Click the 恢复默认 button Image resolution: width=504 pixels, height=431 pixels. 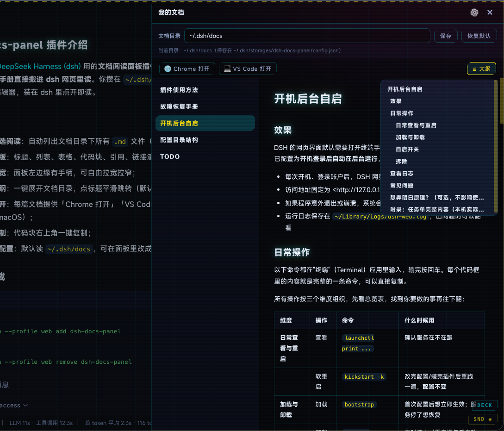479,36
